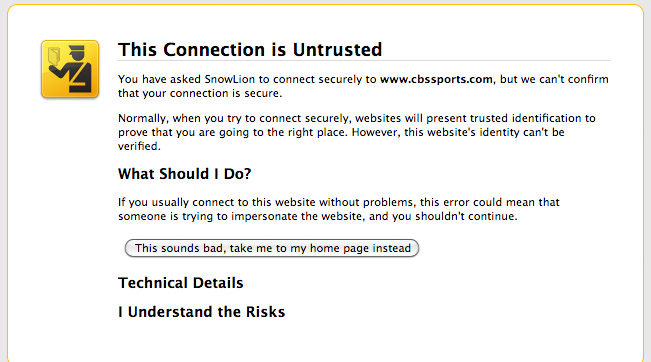
Task: Expand the I Understand the Risks section
Action: tap(201, 312)
